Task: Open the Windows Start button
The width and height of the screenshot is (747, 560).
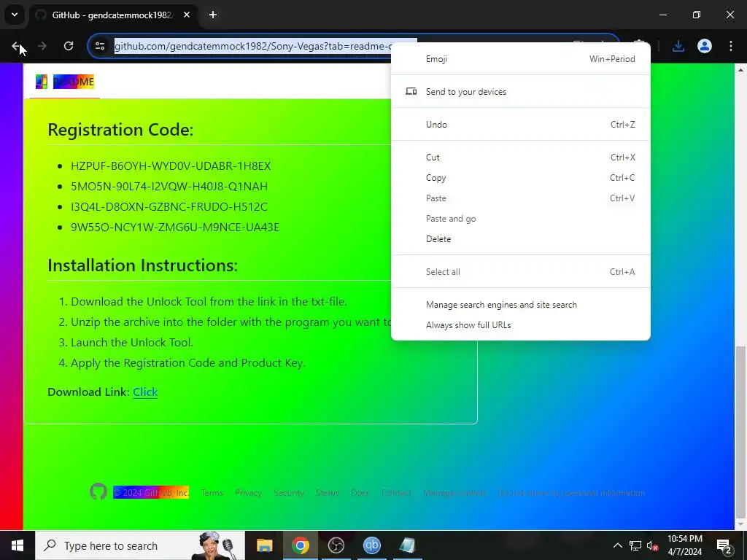Action: point(18,545)
